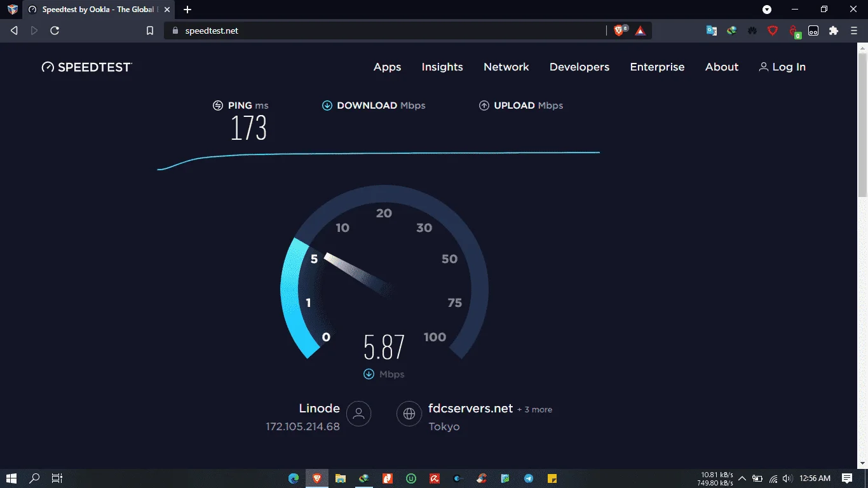Open Windows taskbar search

point(34,478)
